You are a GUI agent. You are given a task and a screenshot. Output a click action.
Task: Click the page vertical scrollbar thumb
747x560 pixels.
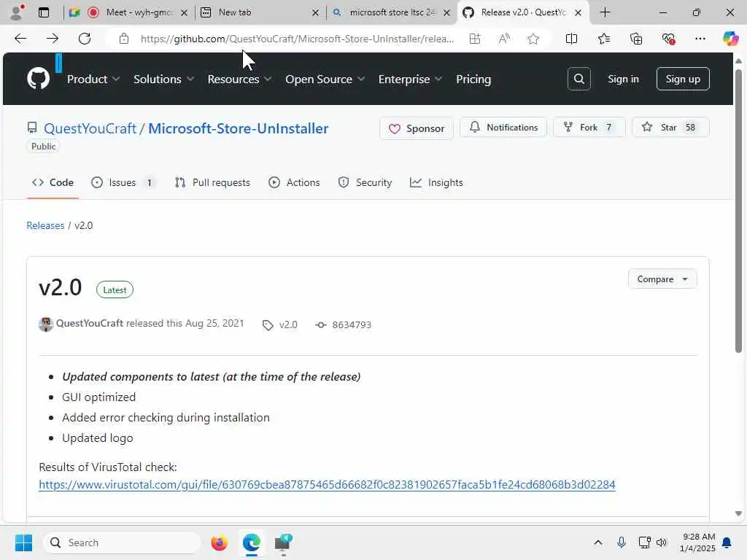738,211
